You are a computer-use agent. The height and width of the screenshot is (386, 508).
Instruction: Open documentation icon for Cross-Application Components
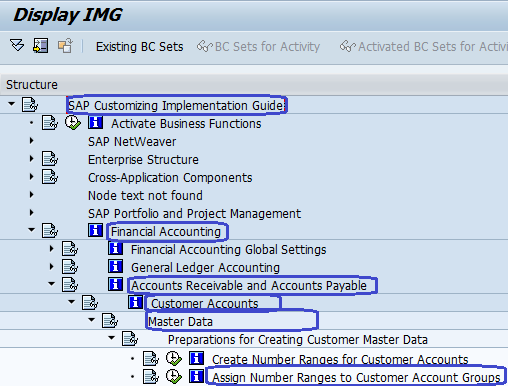(50, 177)
